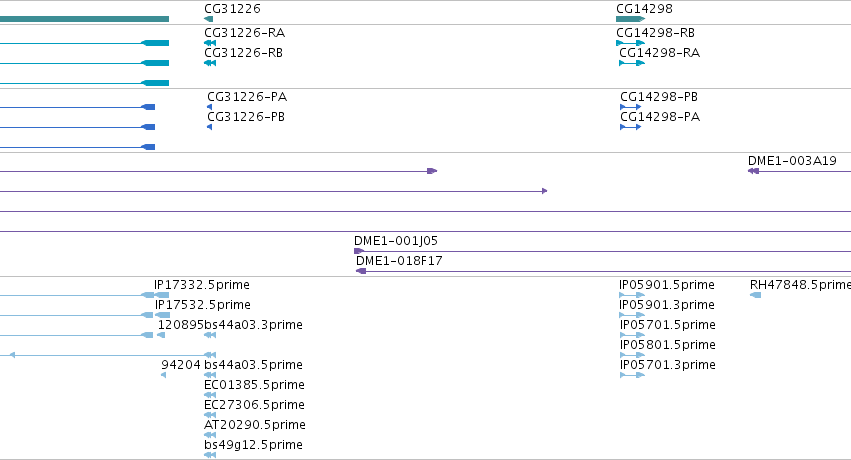Click the DME1-018F17 label
The image size is (851, 460).
(399, 260)
